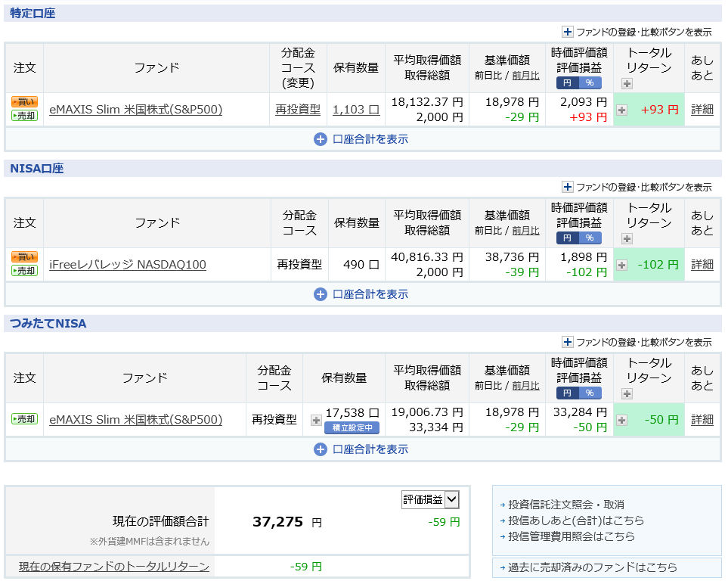Screen dimensions: 728x581
Task: Toggle the つみたてNISA valuation display to %
Action: (x=590, y=393)
